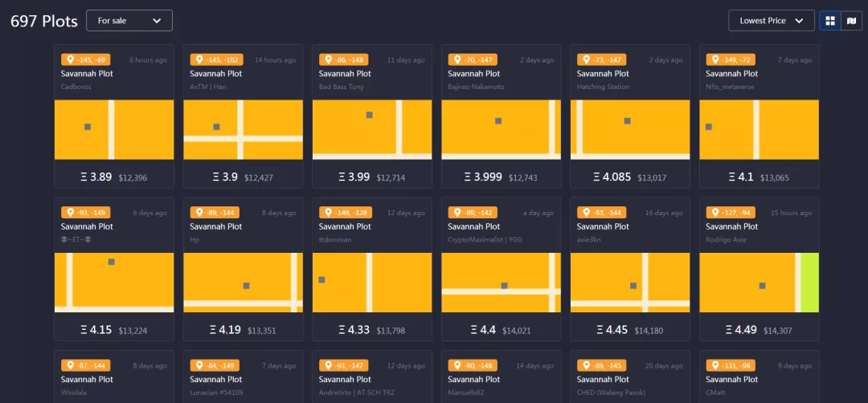
Task: Expand sort chevron beside Lowest Price
Action: coord(799,20)
